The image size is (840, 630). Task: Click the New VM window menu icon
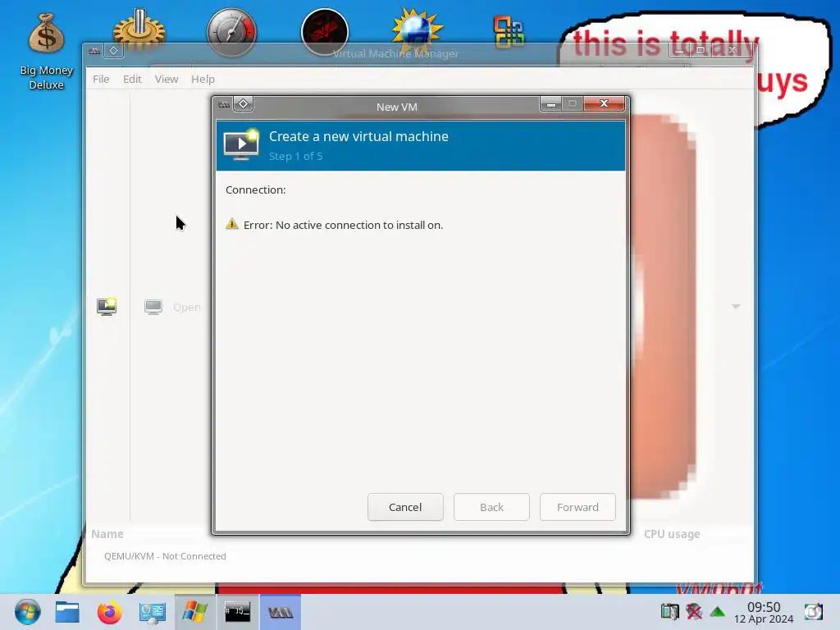(225, 104)
